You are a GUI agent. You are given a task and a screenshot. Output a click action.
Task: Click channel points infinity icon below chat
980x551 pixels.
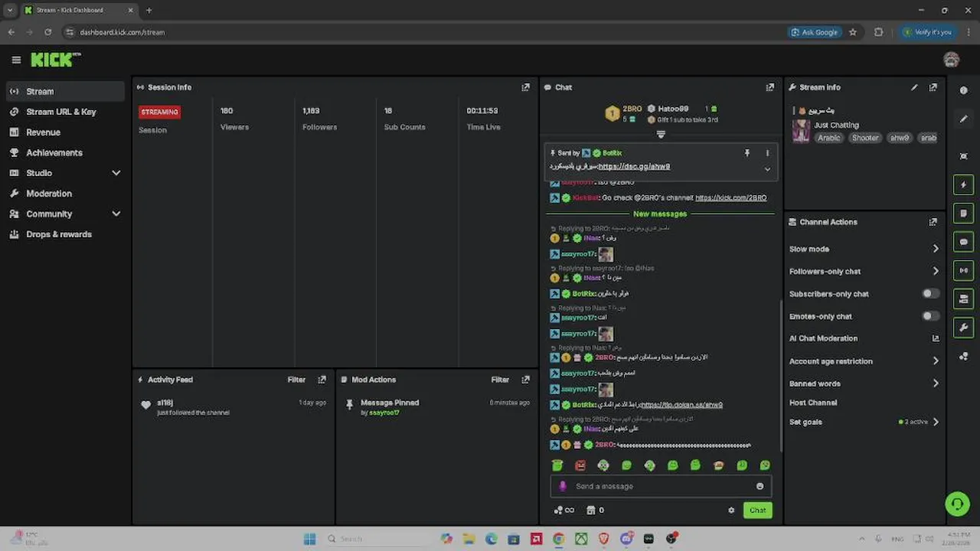coord(563,510)
